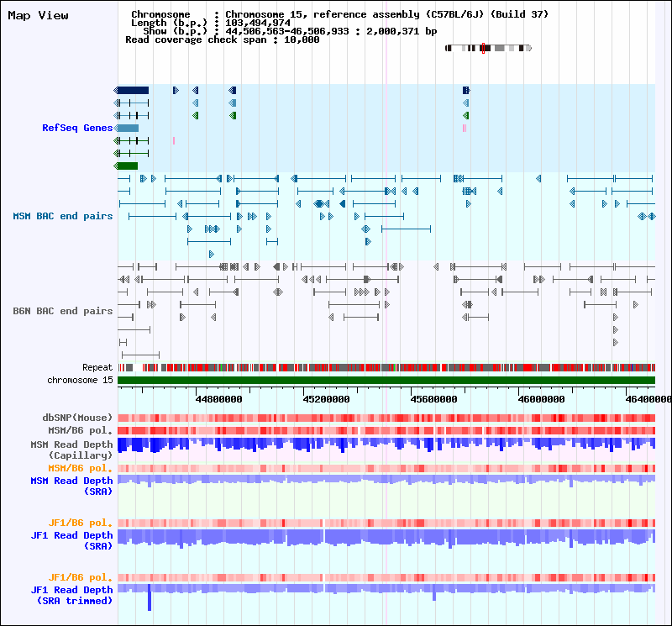
Task: Click the chromosome length value 103,494,974
Action: click(x=258, y=23)
